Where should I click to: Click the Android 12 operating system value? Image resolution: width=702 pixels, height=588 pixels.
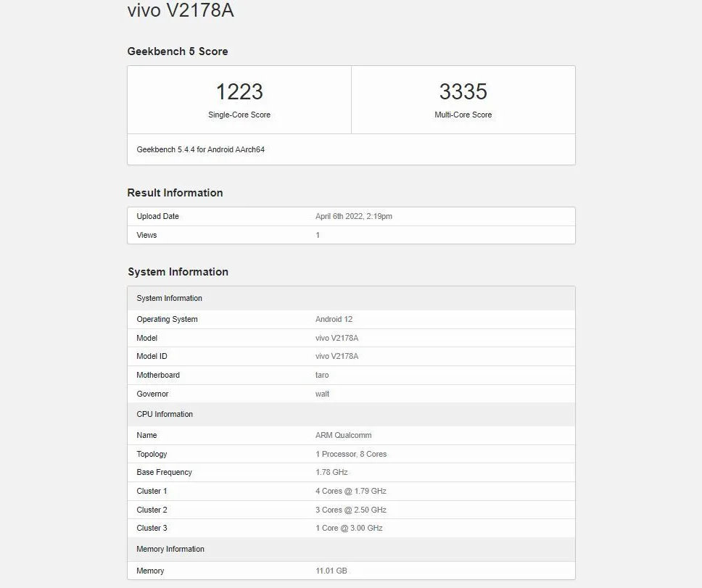pyautogui.click(x=334, y=320)
